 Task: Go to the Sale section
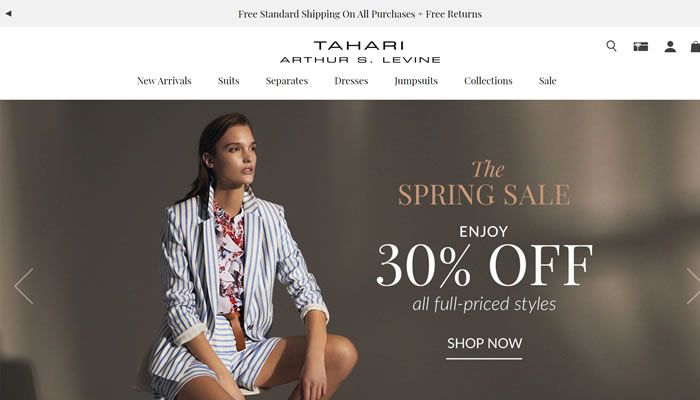click(547, 81)
